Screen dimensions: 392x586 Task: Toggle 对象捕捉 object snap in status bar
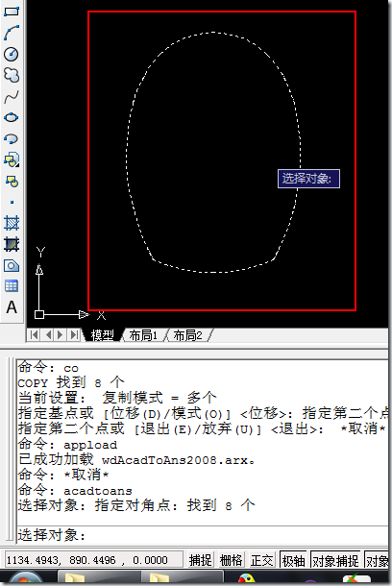tap(335, 560)
